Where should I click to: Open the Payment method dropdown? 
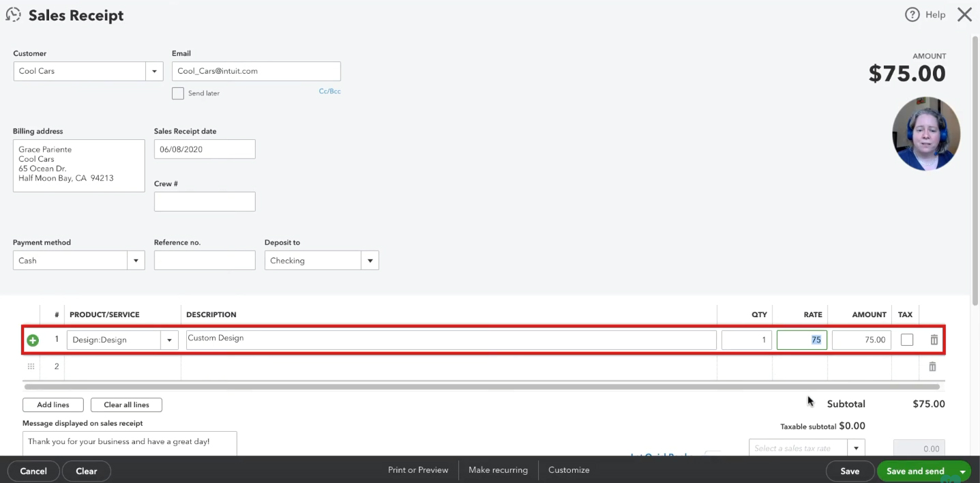[136, 261]
